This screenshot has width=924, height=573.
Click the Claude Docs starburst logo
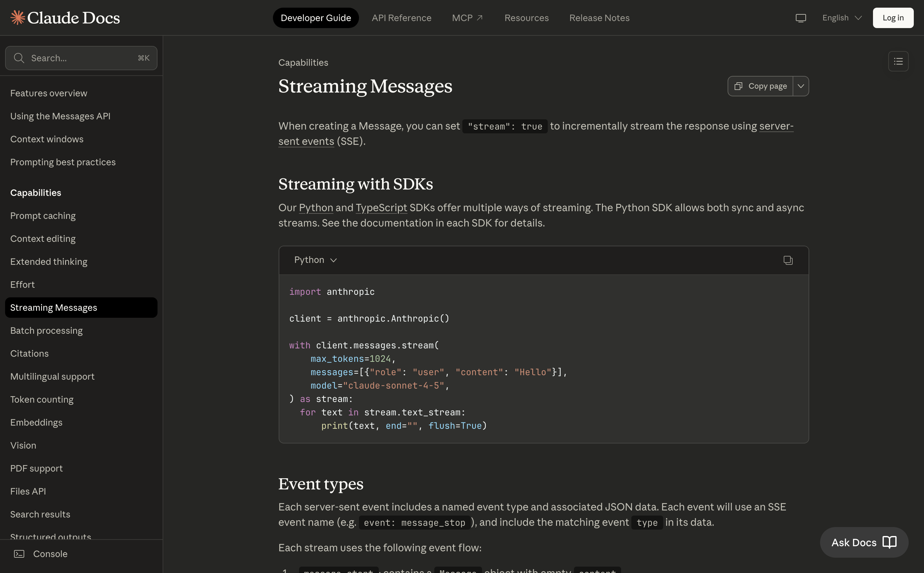pos(18,18)
